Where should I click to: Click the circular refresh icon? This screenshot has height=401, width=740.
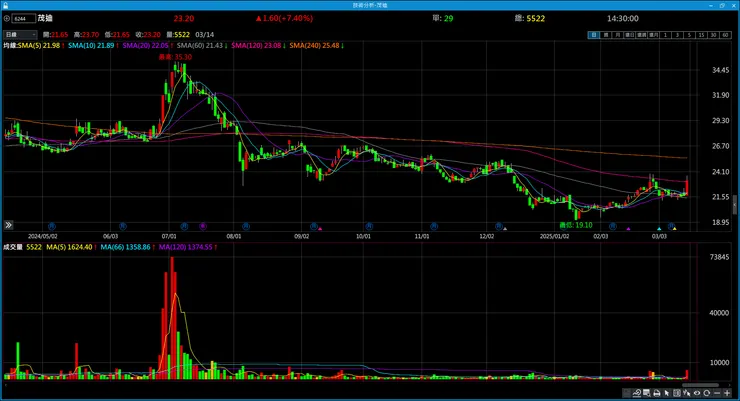pyautogui.click(x=706, y=393)
